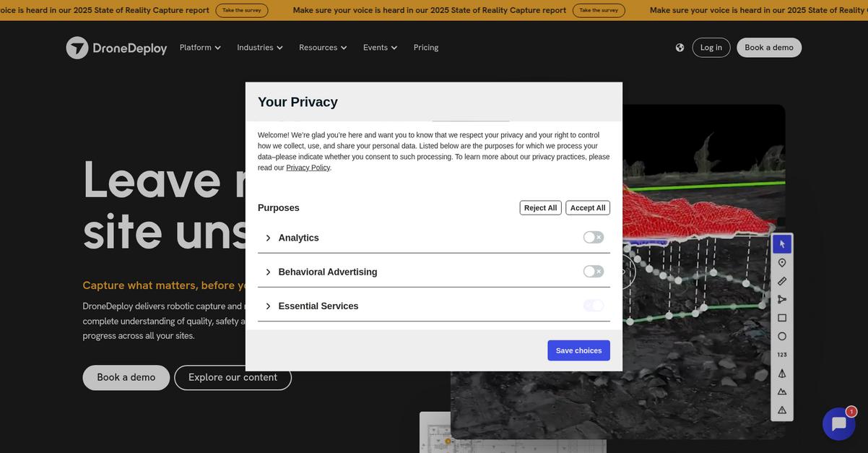Click the Your Privacy dialog heading
This screenshot has width=868, height=453.
pos(298,102)
